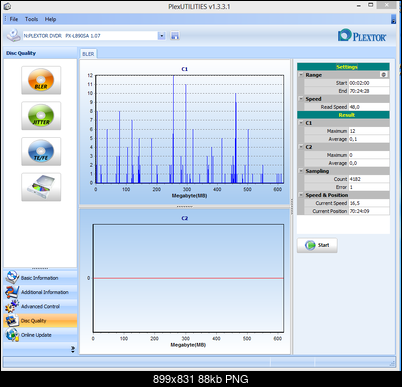
Task: Open the TE/FE disc test
Action: tap(41, 151)
